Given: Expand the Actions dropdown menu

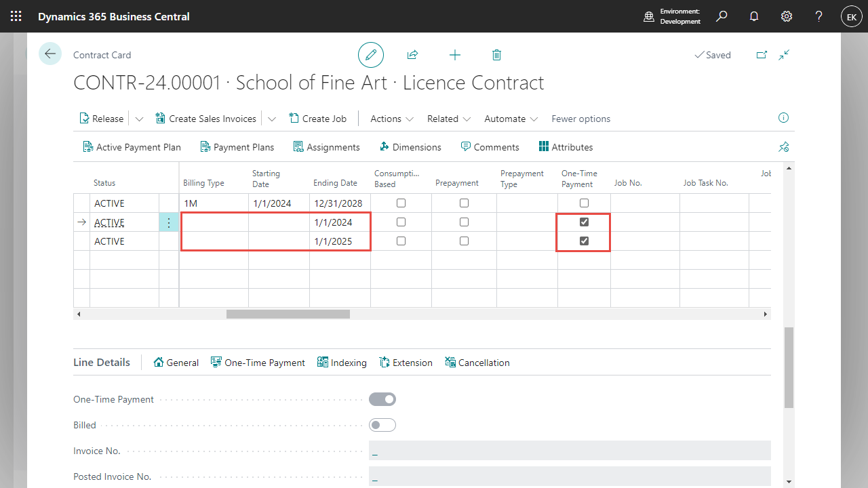Looking at the screenshot, I should [x=392, y=119].
